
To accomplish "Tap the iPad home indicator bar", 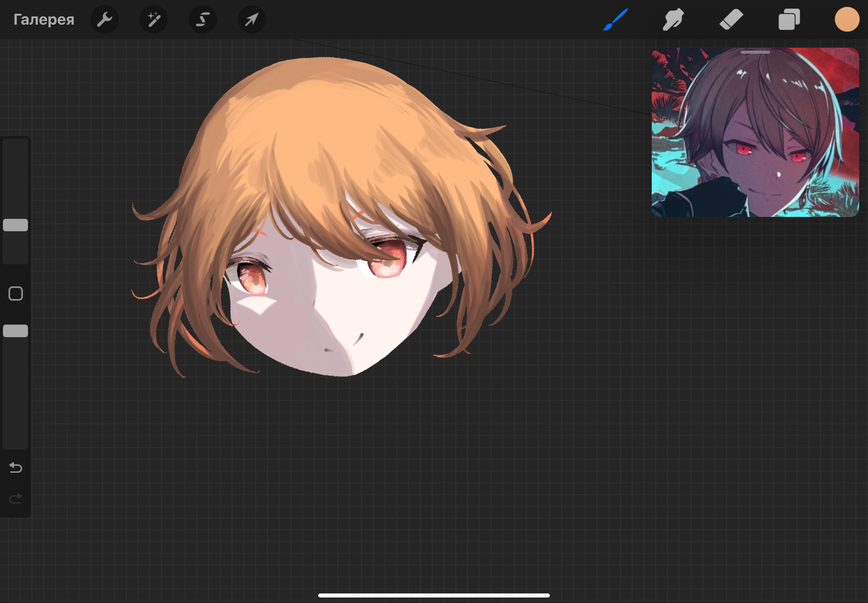I will pyautogui.click(x=434, y=595).
